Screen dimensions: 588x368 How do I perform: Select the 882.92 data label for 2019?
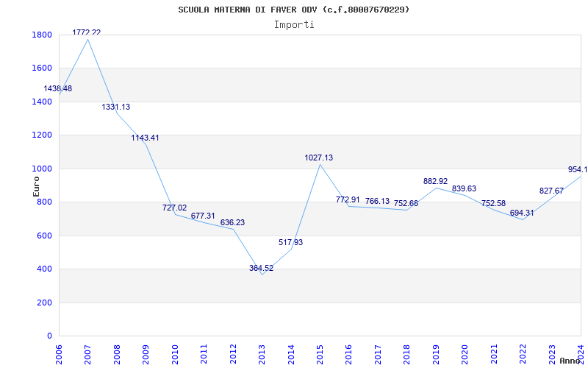point(435,181)
